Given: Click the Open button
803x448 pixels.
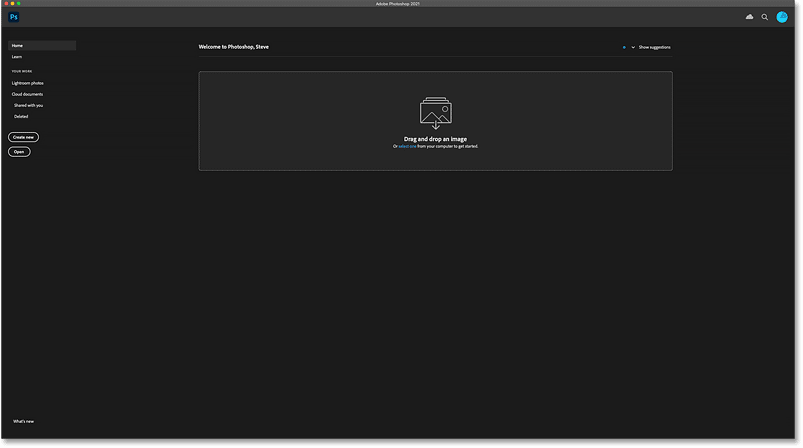Looking at the screenshot, I should tap(19, 152).
